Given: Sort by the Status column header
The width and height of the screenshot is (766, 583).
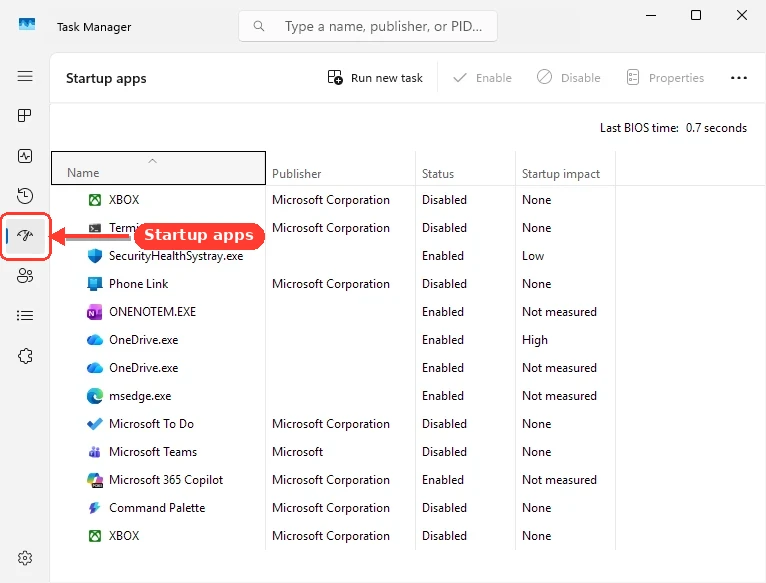Looking at the screenshot, I should 466,168.
